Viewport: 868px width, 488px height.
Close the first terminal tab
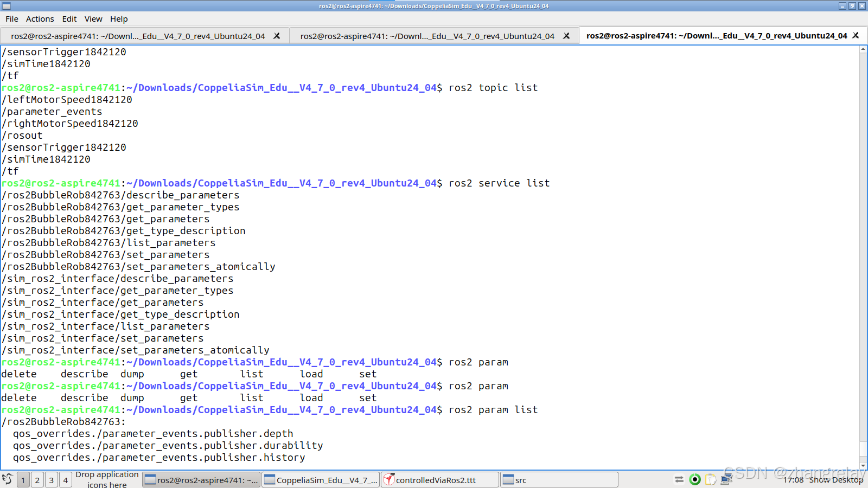(x=277, y=35)
